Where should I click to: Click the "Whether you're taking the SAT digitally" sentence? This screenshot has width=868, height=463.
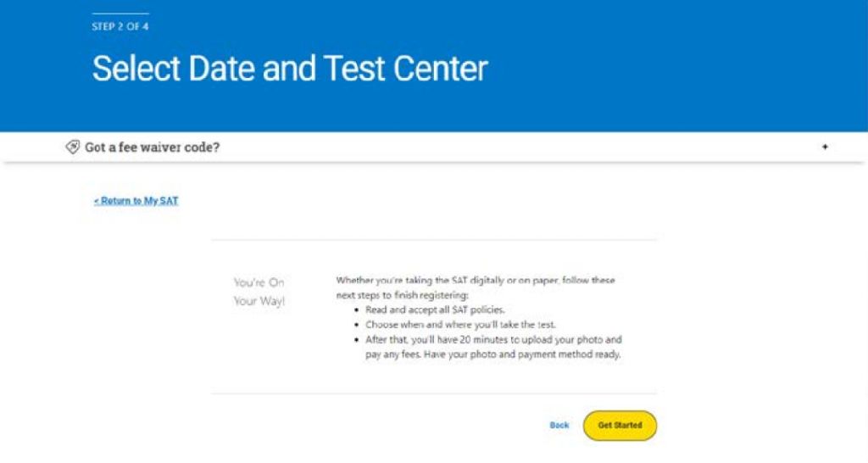click(x=476, y=280)
